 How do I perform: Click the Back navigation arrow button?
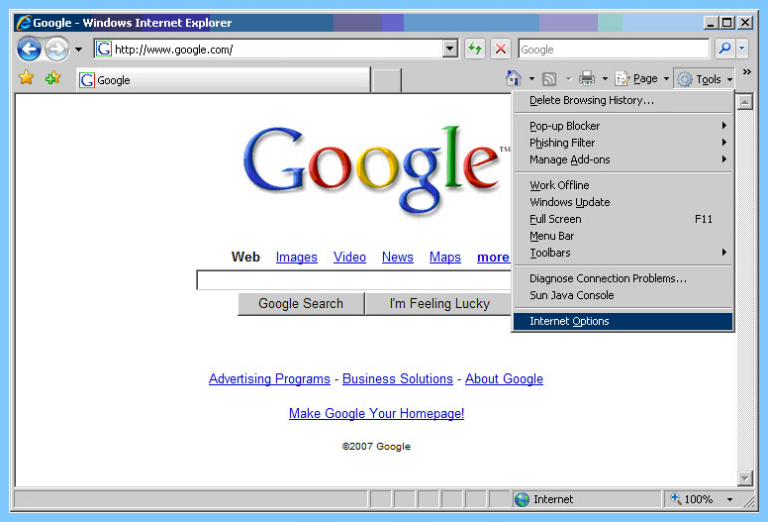click(29, 48)
